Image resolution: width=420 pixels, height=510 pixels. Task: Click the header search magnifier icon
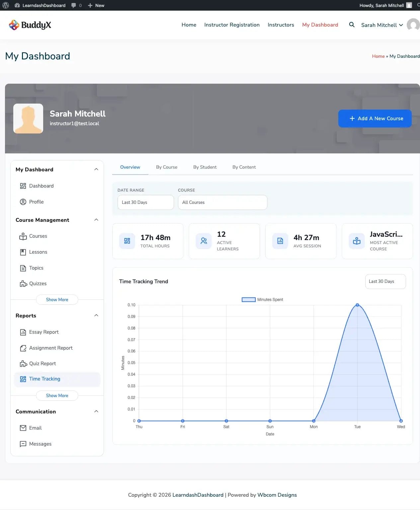click(352, 25)
